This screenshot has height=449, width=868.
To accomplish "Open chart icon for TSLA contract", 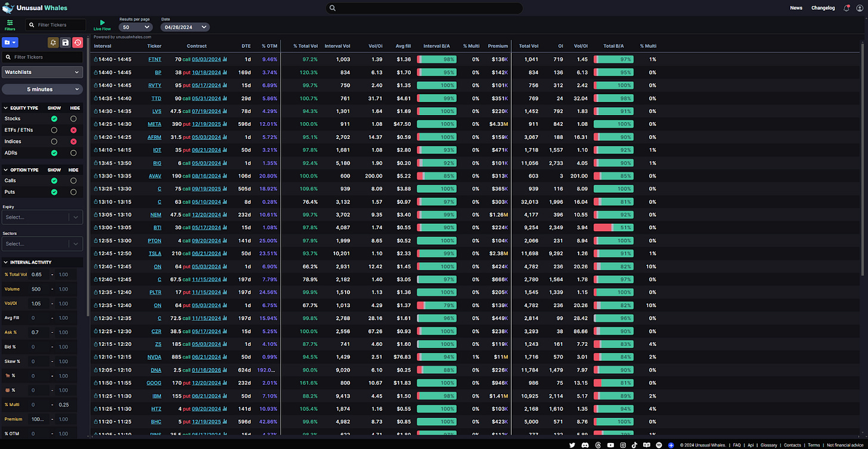I will click(225, 253).
